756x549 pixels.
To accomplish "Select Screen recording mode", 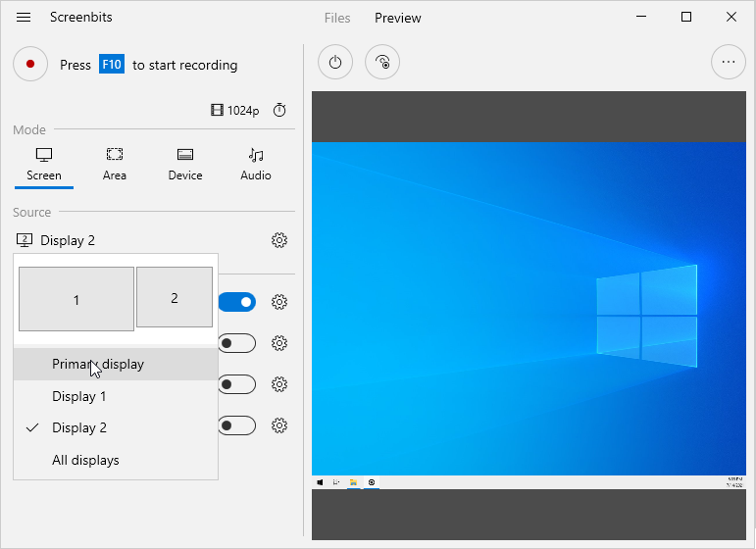I will [44, 166].
